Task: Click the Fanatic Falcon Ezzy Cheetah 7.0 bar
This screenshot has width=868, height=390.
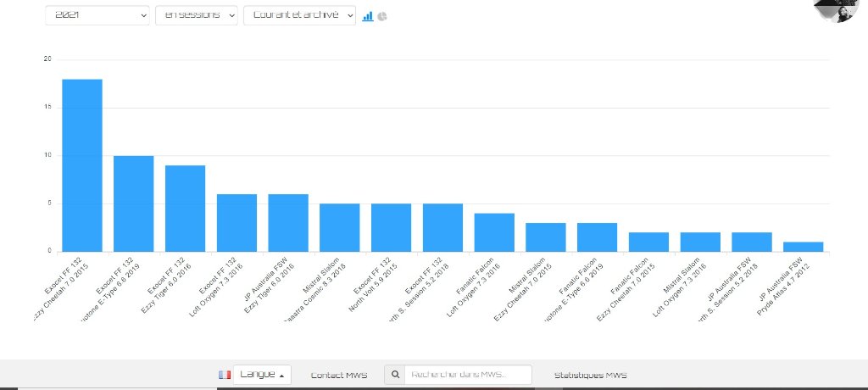Action: [648, 242]
